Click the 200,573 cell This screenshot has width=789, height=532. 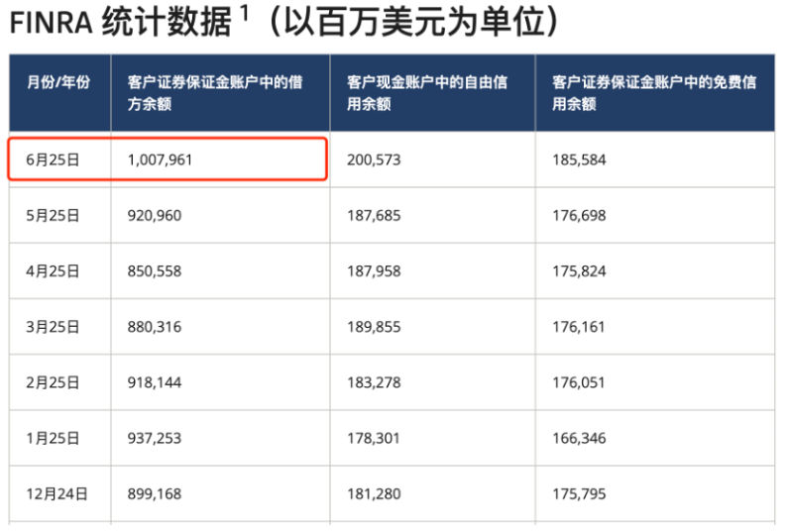374,160
